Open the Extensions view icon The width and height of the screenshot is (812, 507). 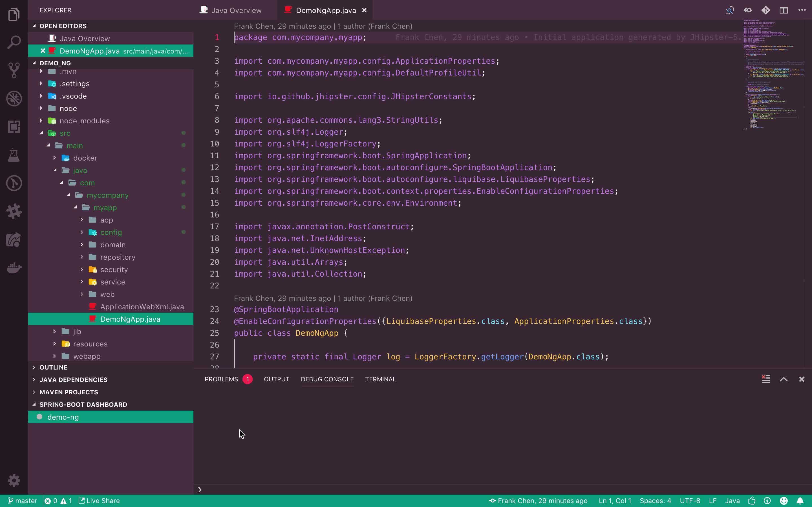tap(14, 127)
